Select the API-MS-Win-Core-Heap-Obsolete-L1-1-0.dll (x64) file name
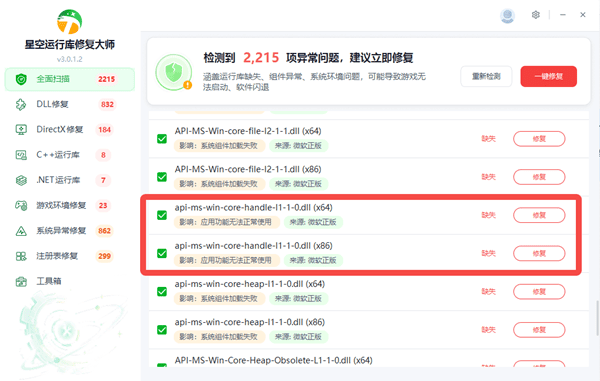 click(273, 360)
